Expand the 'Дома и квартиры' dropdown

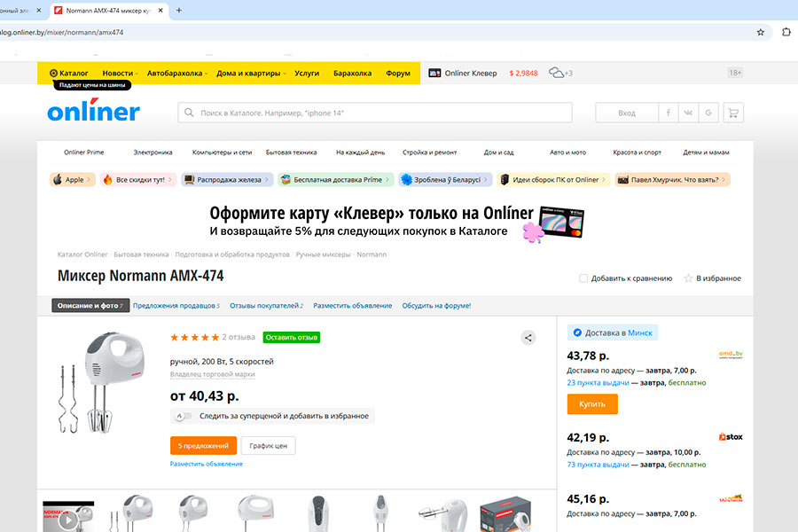252,73
